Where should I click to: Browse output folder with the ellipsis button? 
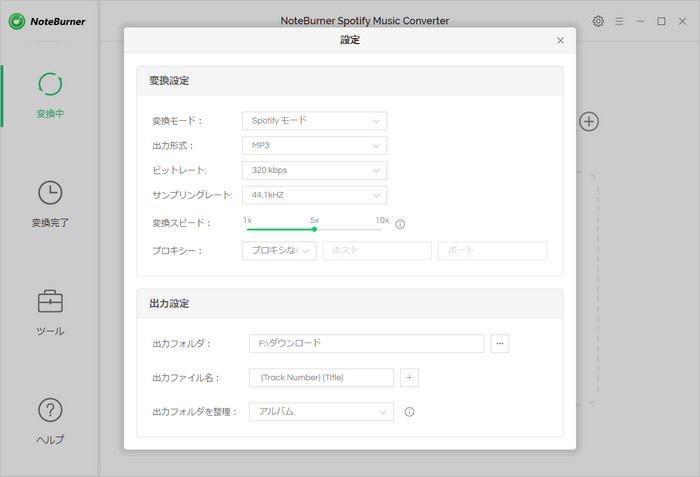pyautogui.click(x=500, y=343)
